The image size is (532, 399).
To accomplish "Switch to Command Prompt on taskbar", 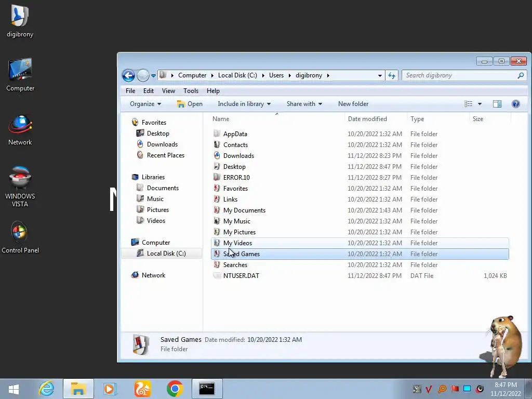I will click(207, 389).
